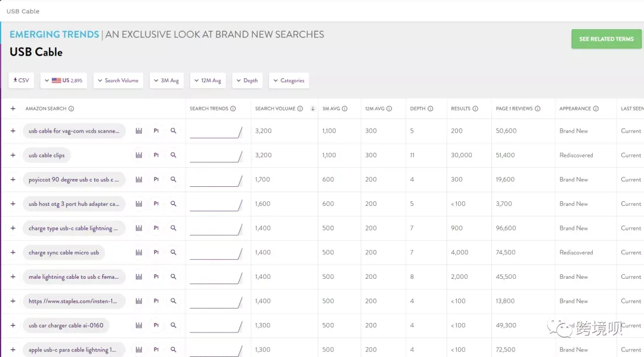Screen dimensions: 644x357
Task: Click plus icon in table header row
Action: 13,109
